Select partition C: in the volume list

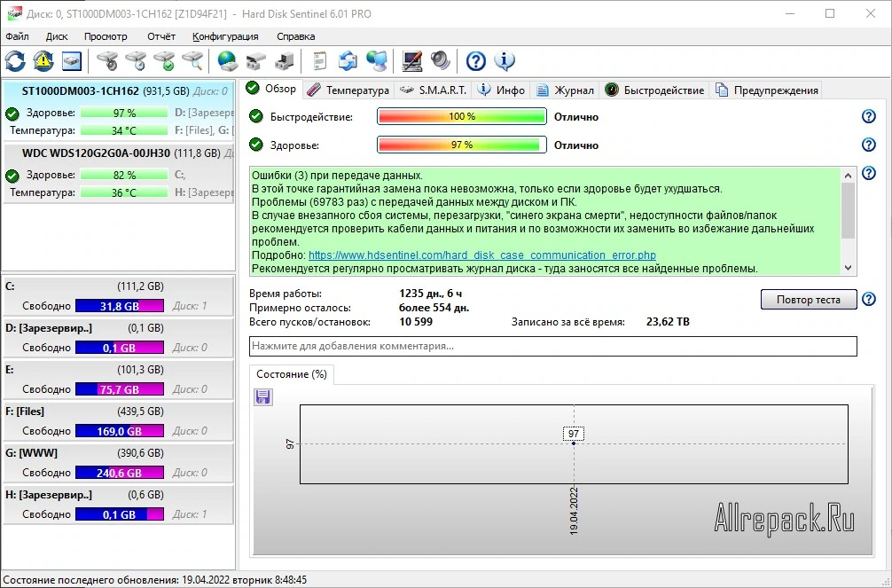pyautogui.click(x=118, y=296)
